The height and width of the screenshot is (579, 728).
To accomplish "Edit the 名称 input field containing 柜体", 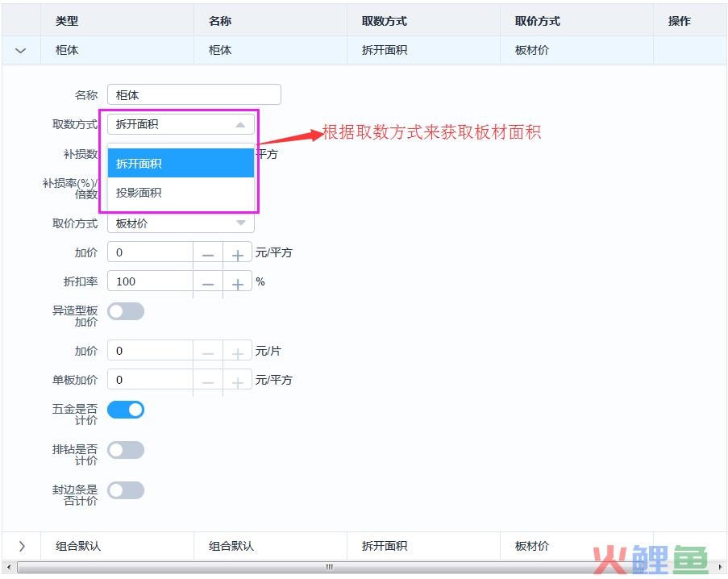I will pyautogui.click(x=194, y=94).
